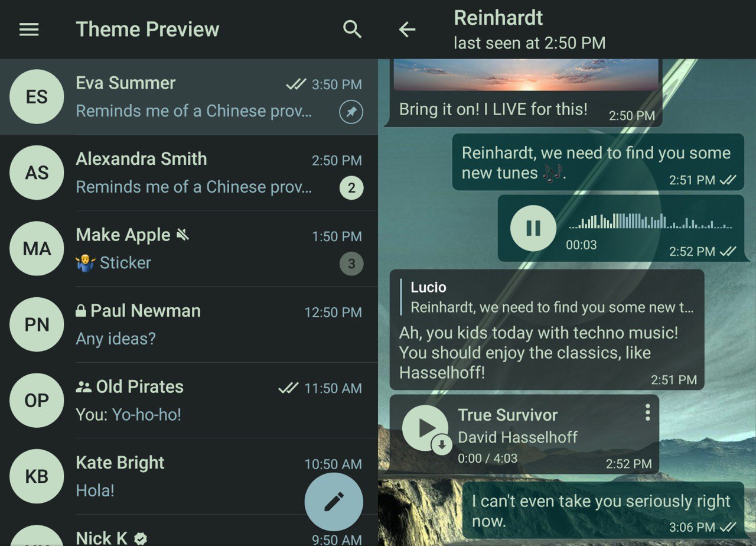Open the ES avatar of Eva Summer
This screenshot has width=756, height=546.
click(37, 97)
